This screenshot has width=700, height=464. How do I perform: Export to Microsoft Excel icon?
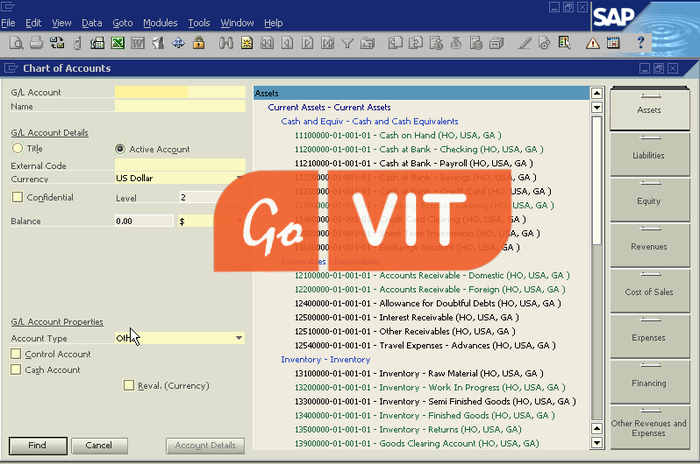point(117,43)
